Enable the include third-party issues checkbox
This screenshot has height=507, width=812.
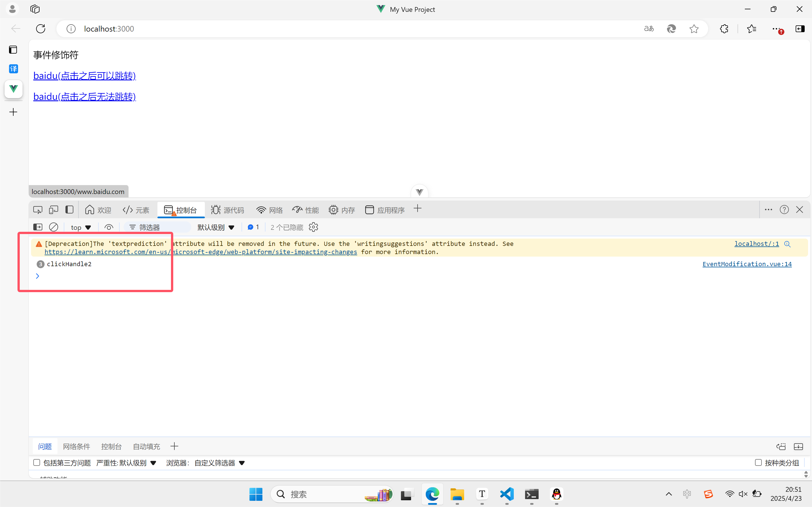coord(37,462)
